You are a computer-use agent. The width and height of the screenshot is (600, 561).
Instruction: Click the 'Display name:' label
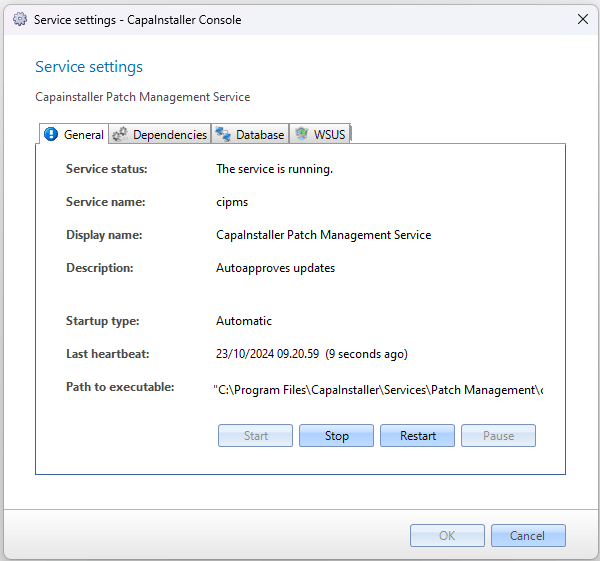(104, 235)
